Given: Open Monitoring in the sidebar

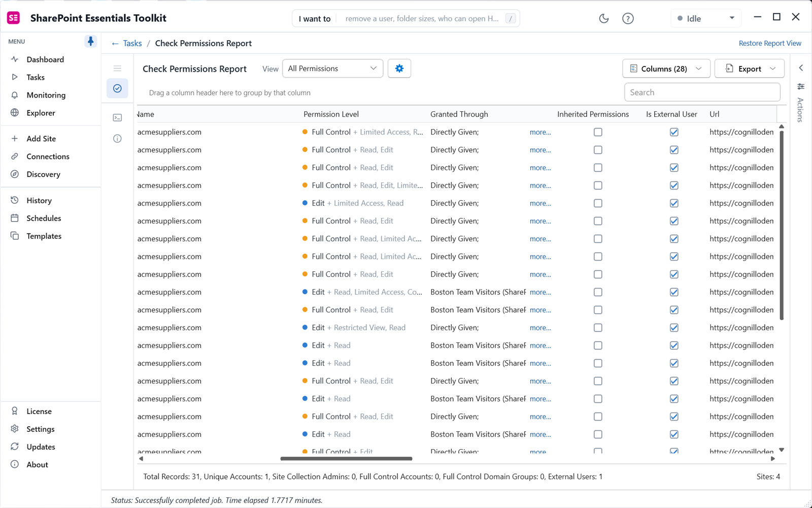Looking at the screenshot, I should click(46, 95).
